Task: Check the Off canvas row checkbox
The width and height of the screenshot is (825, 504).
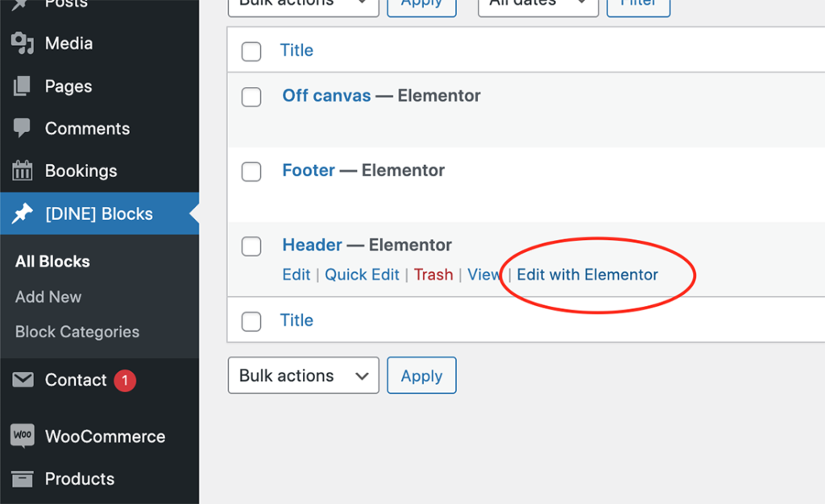Action: [x=251, y=97]
